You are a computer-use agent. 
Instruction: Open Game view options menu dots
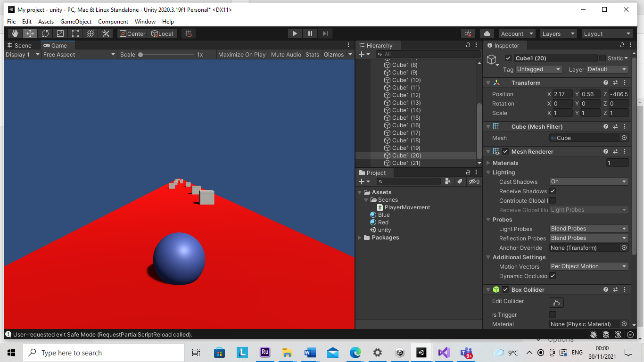[348, 45]
